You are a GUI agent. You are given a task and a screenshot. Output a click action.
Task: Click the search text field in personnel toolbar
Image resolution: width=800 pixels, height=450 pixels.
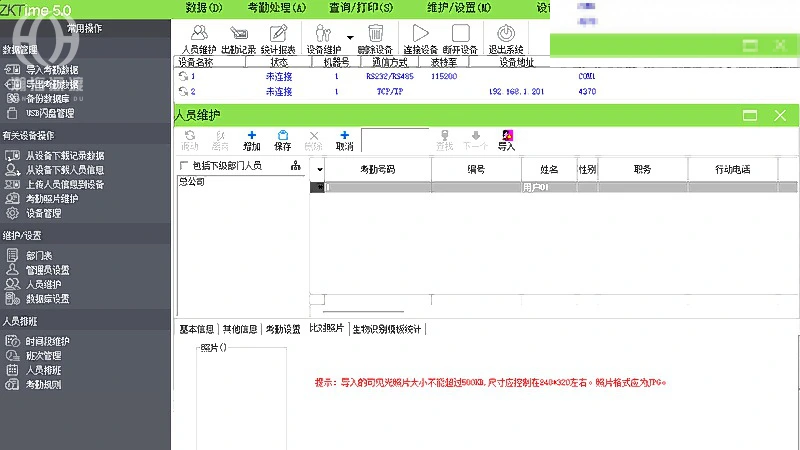click(395, 140)
